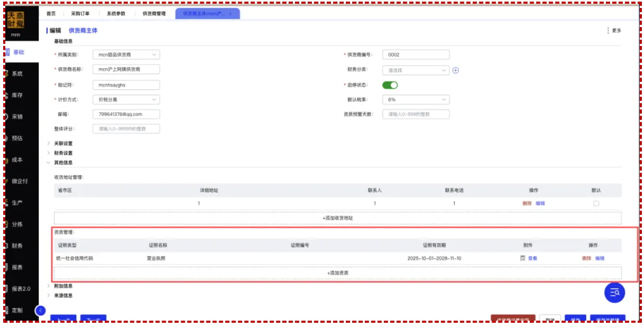Click the plus icon beside 财务分类
The width and height of the screenshot is (644, 327).
pos(455,70)
